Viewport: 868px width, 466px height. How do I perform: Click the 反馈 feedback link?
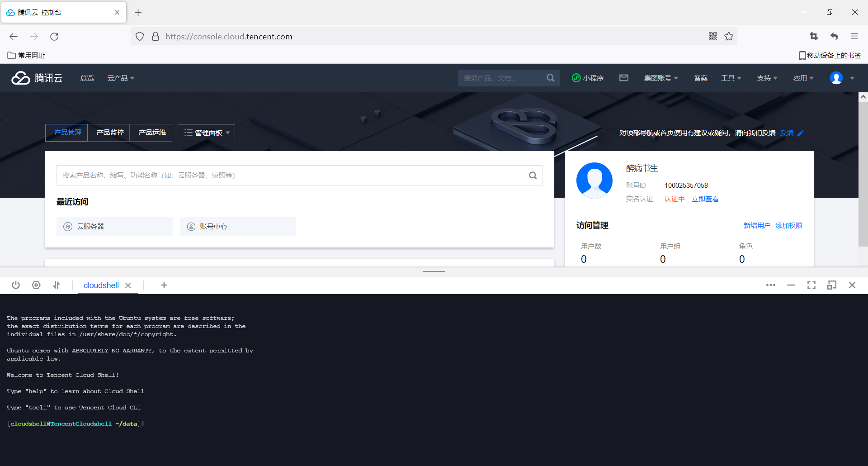tap(787, 133)
